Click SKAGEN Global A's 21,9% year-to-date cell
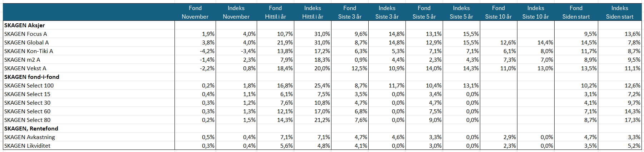This screenshot has height=152, width=644. click(x=285, y=42)
